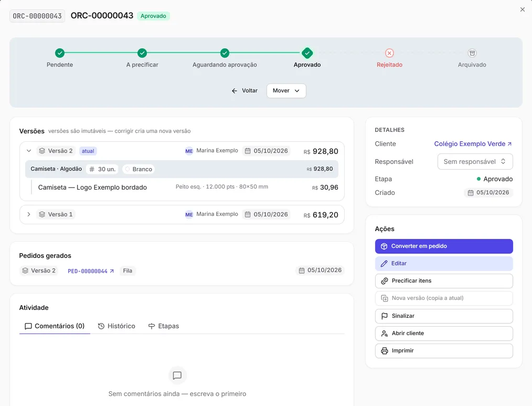Click the coins icon in Precificar itens
The height and width of the screenshot is (406, 532).
click(x=385, y=281)
